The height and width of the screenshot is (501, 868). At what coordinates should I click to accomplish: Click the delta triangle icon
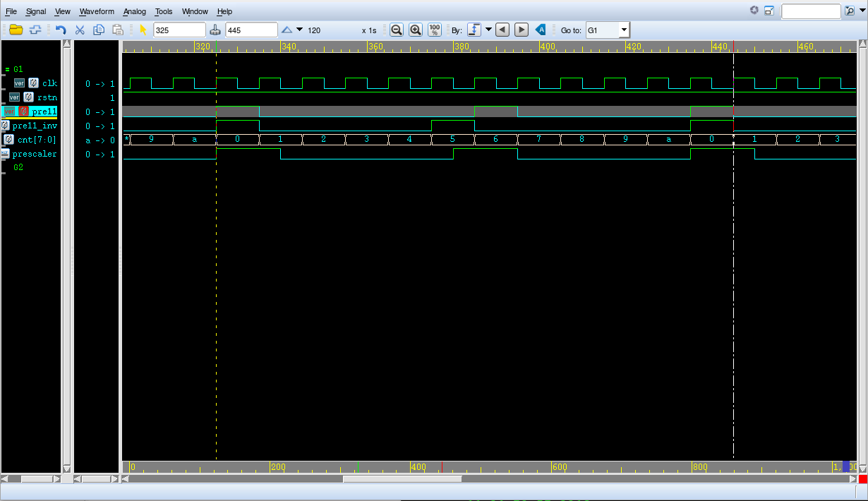coord(287,30)
